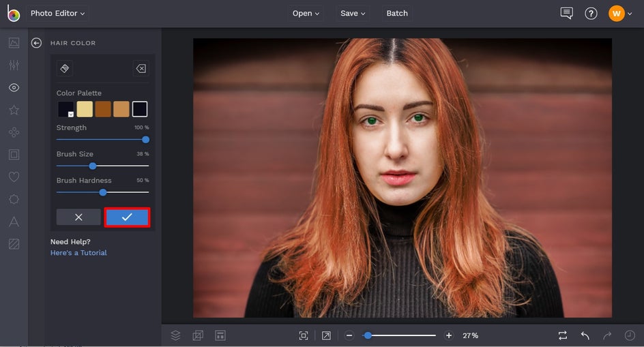644x347 pixels.
Task: Open the Layers icon in bottom bar
Action: click(x=176, y=335)
